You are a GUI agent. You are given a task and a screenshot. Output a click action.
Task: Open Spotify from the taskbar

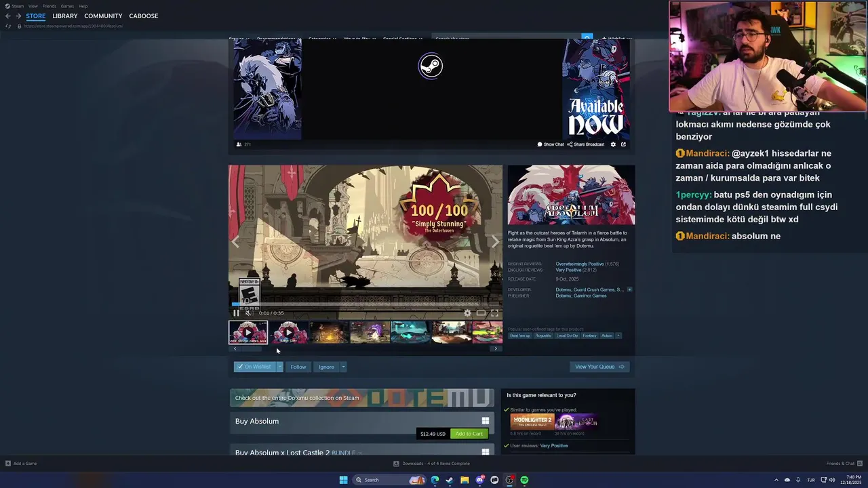(x=524, y=480)
